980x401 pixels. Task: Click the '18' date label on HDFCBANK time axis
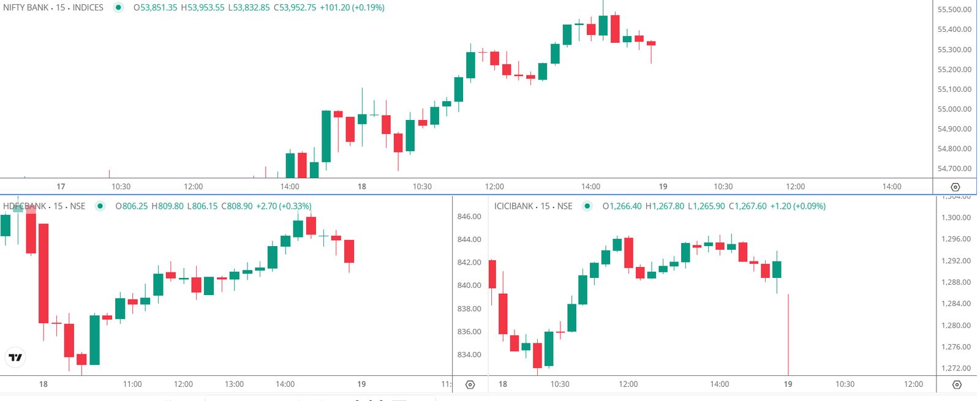tap(43, 384)
